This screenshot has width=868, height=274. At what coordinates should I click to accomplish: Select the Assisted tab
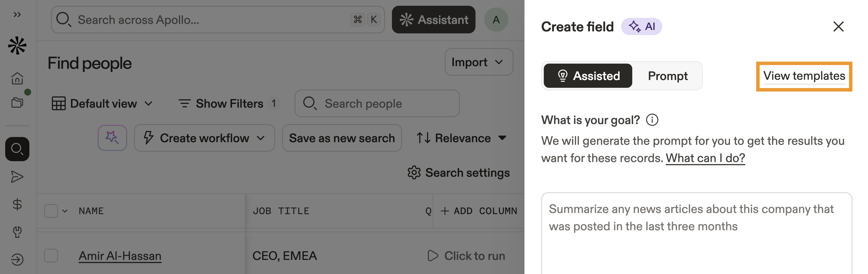588,76
